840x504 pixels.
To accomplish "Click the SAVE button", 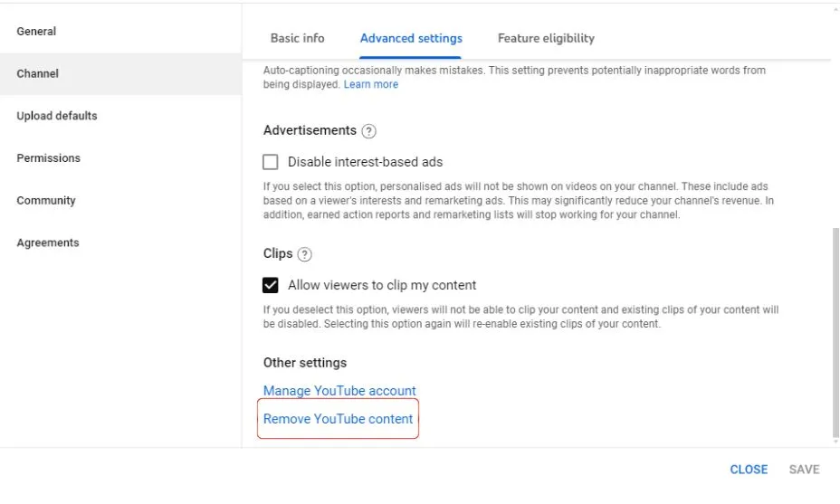I will 804,470.
